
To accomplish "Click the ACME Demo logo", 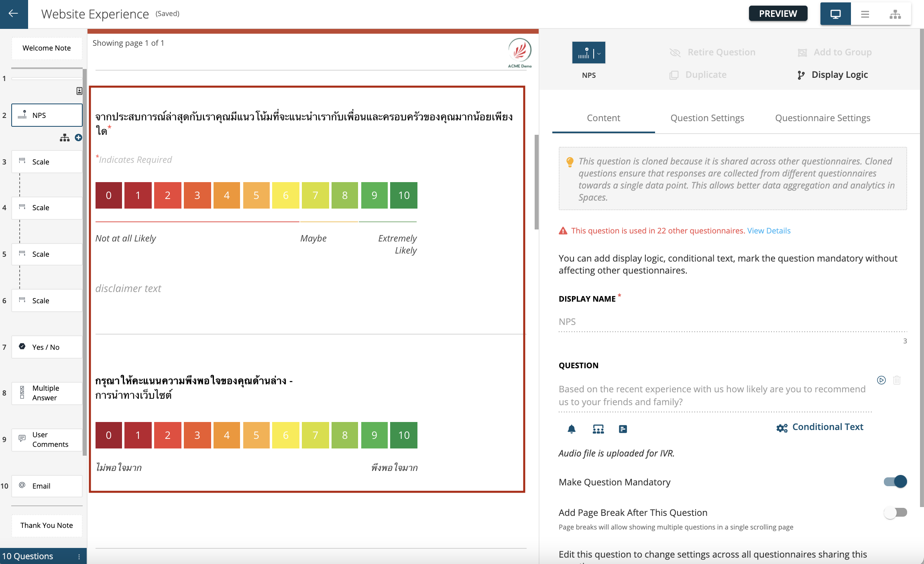I will click(x=520, y=53).
